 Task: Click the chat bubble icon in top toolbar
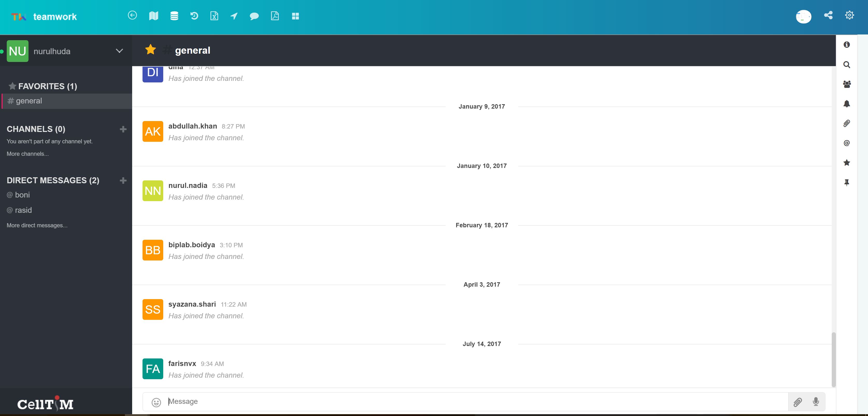click(254, 16)
